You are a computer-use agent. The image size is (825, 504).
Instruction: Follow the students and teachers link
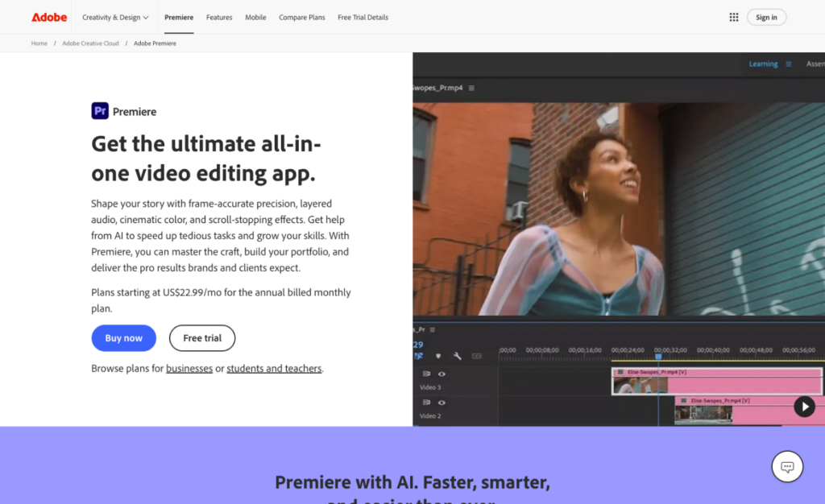click(x=274, y=369)
